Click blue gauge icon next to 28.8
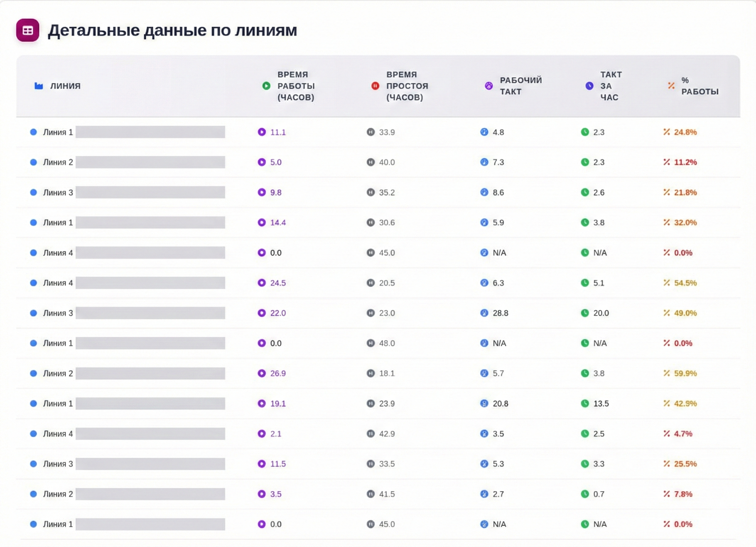Screen dimensions: 756x547 click(x=484, y=313)
